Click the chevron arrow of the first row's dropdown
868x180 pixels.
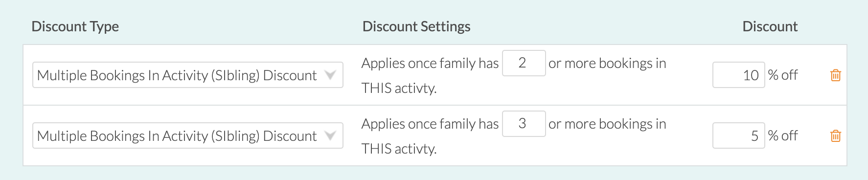330,75
